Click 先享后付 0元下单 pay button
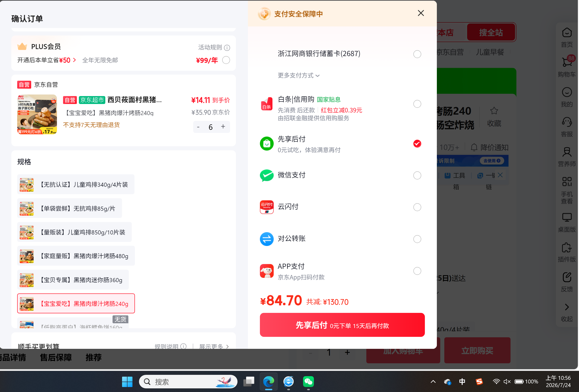 pyautogui.click(x=342, y=325)
